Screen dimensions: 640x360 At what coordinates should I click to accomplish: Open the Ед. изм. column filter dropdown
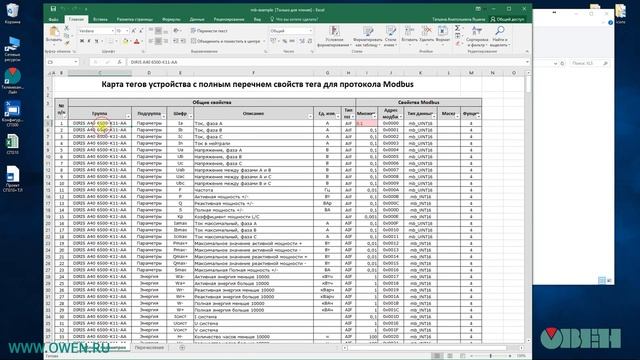pos(338,117)
